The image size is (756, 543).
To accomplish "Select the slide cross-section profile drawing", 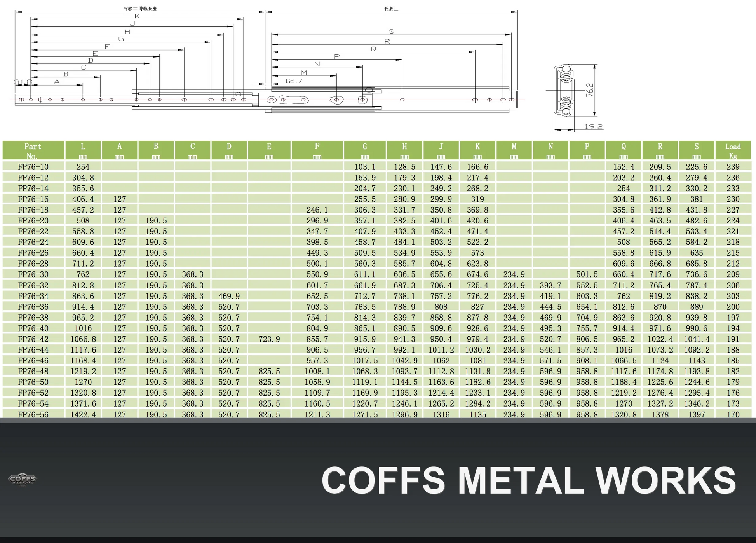I will coord(564,90).
